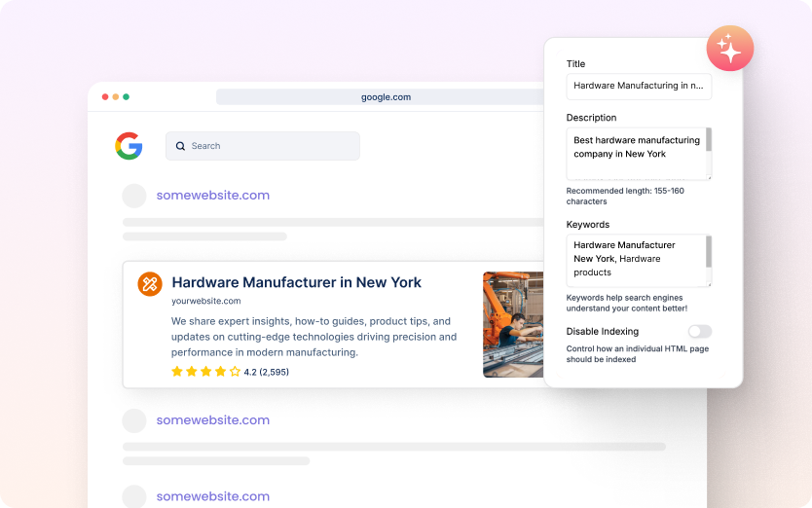
Task: Click the Google logo
Action: pyautogui.click(x=129, y=146)
